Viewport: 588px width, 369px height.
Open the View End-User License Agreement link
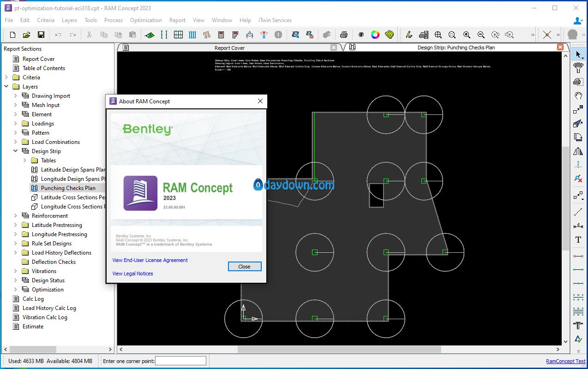point(150,260)
